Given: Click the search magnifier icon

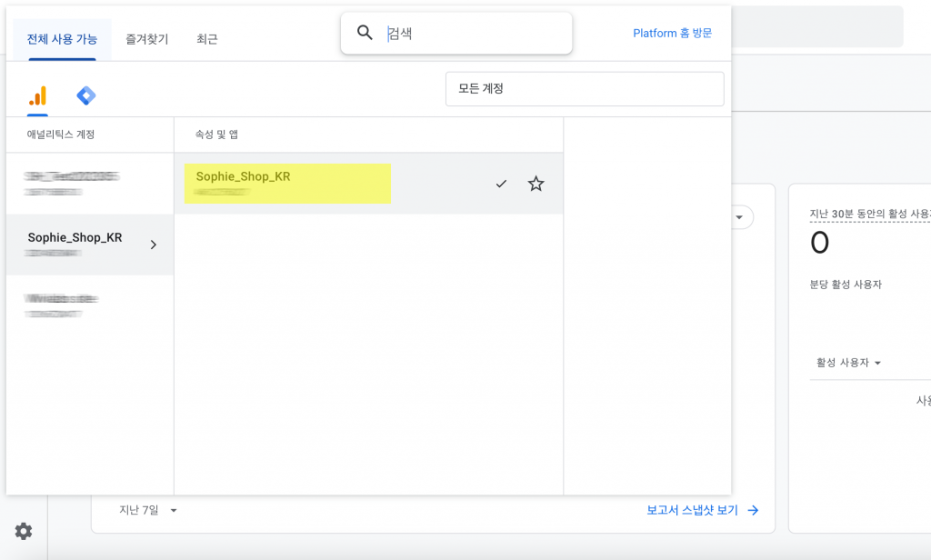Looking at the screenshot, I should [365, 32].
